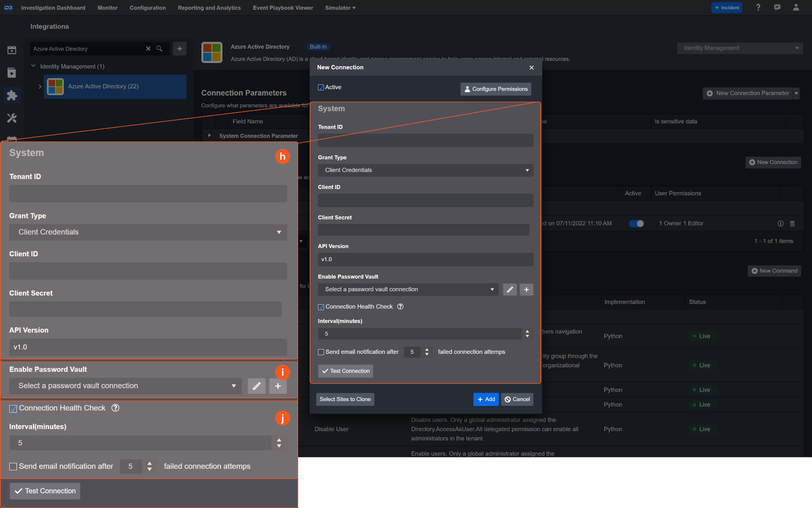The width and height of the screenshot is (812, 508).
Task: Click the pencil edit icon beside password vault
Action: coord(509,290)
